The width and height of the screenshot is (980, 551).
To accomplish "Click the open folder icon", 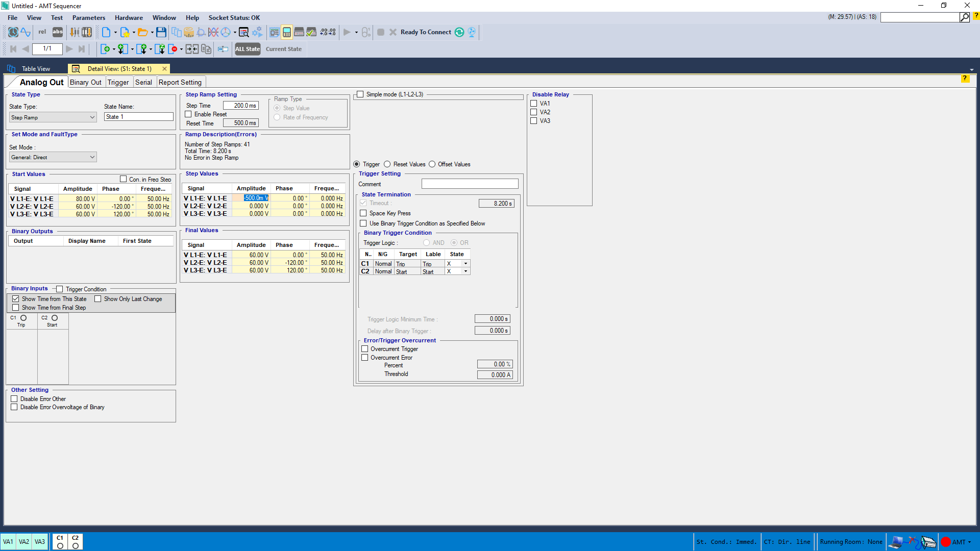I will [143, 32].
